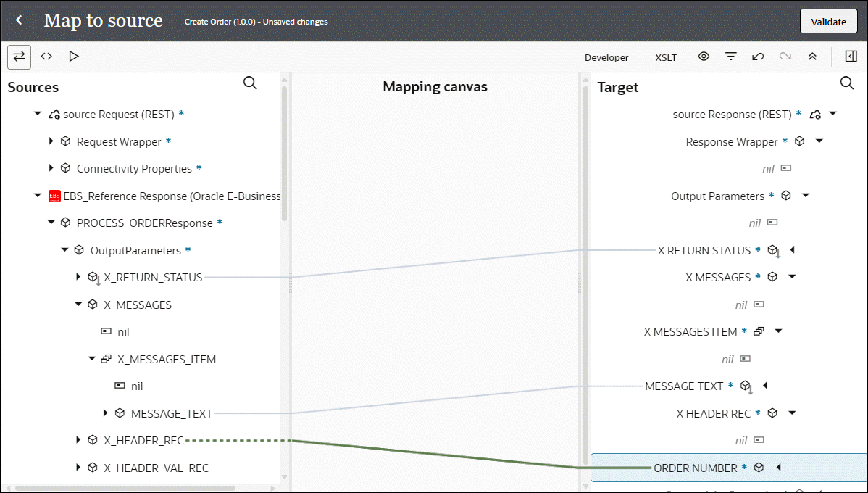The image size is (868, 493).
Task: Expand target X RETURN STATUS node
Action: point(792,250)
